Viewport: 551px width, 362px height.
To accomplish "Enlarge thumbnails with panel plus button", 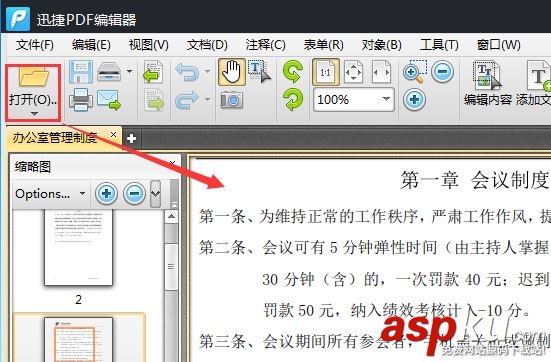I will tap(106, 193).
